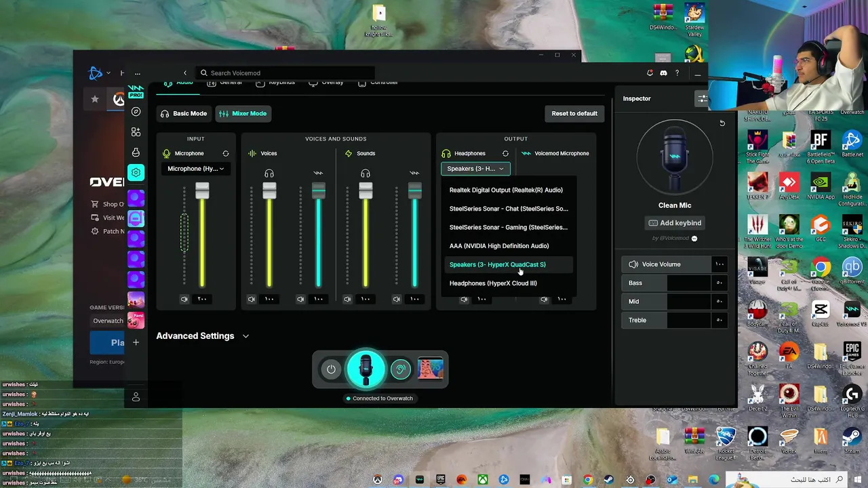
Task: Open the help question mark icon
Action: (677, 73)
